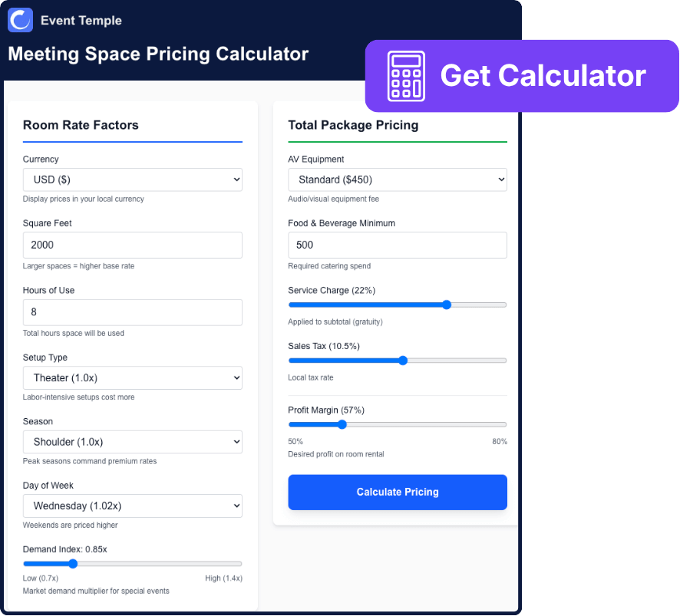Screen dimensions: 680x616
Task: Open the Setup Type dropdown showing Theater
Action: point(132,377)
